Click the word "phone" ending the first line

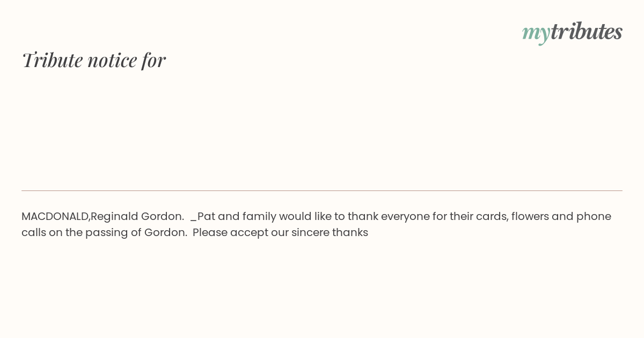pyautogui.click(x=594, y=217)
